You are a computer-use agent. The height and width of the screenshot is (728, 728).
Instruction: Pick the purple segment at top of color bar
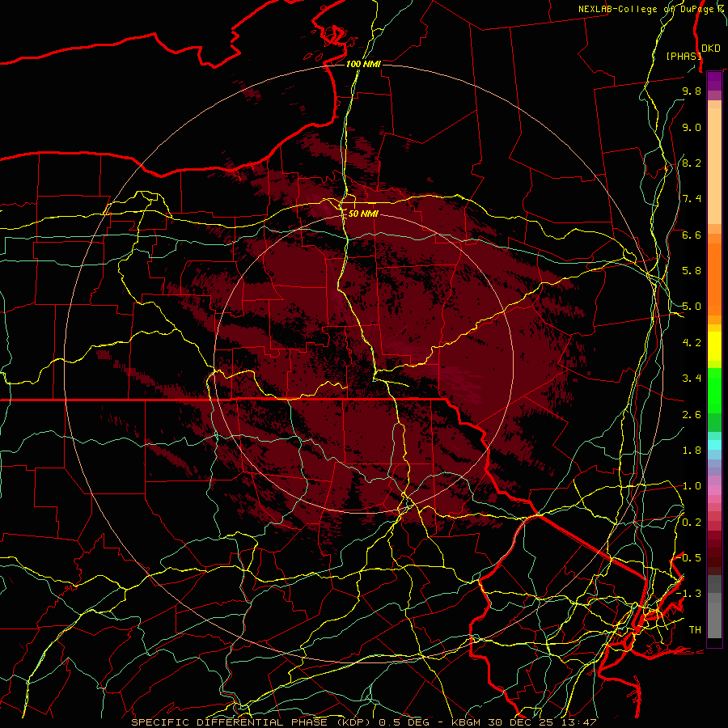tap(714, 81)
